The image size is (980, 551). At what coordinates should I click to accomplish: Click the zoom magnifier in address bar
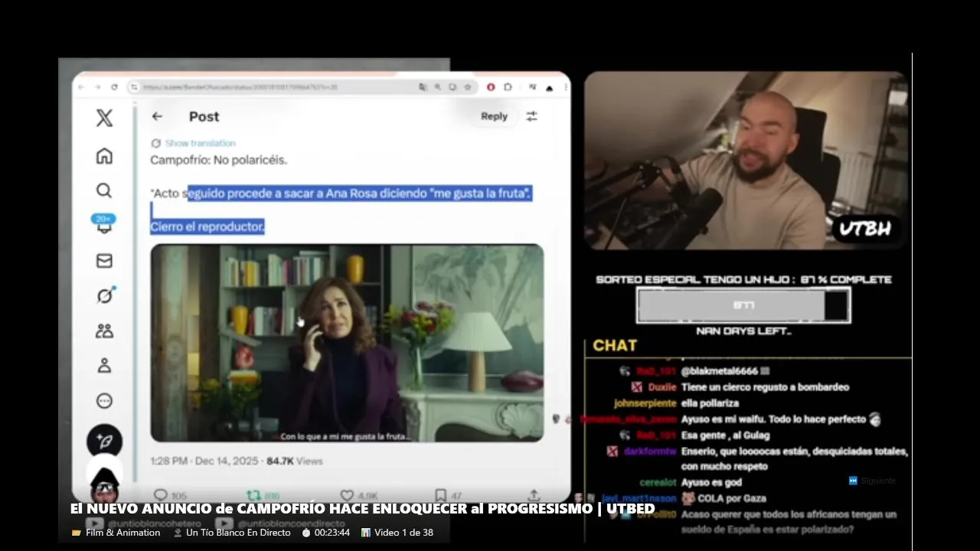point(438,87)
